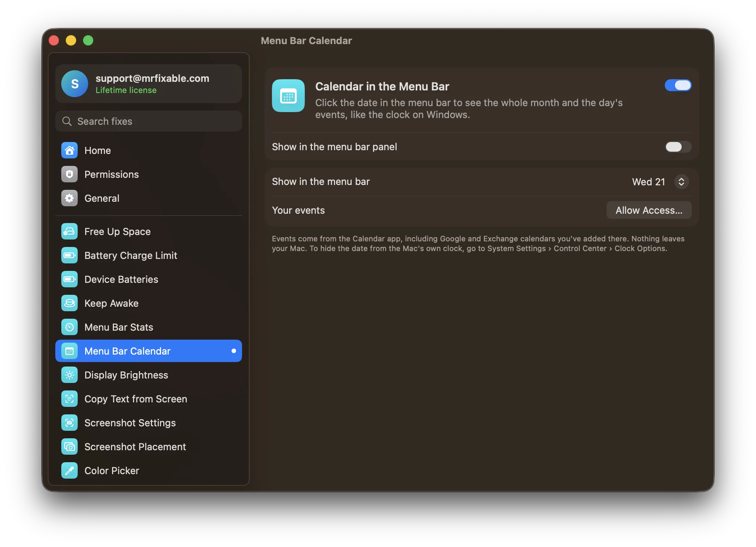Screen dimensions: 756x547
Task: Click the Calendar in the Menu Bar heading
Action: 382,86
